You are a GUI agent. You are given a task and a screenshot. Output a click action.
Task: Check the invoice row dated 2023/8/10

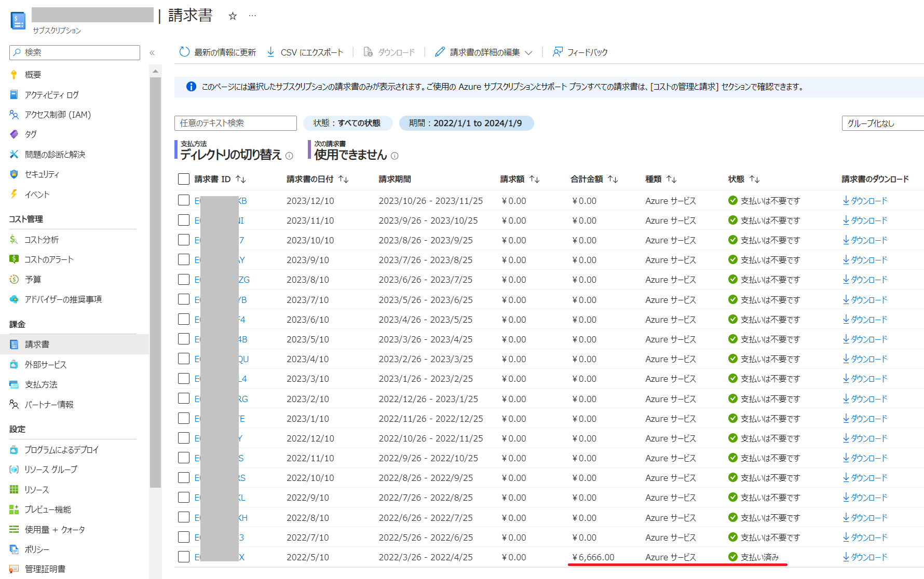(184, 279)
